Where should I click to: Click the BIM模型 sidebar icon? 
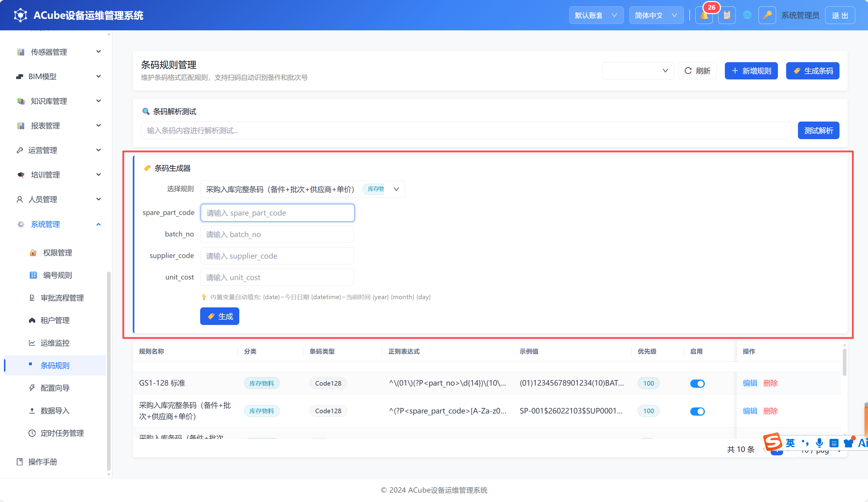tap(20, 76)
